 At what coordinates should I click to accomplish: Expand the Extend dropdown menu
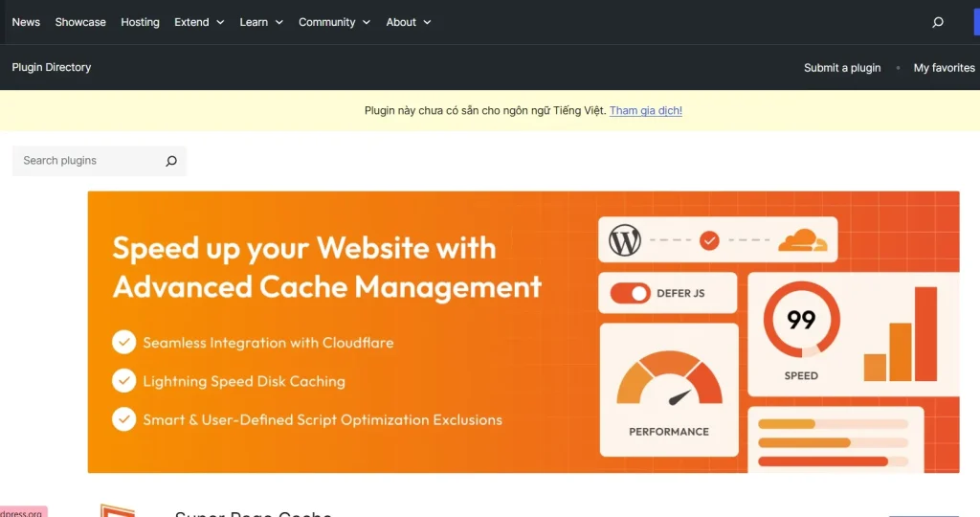199,22
